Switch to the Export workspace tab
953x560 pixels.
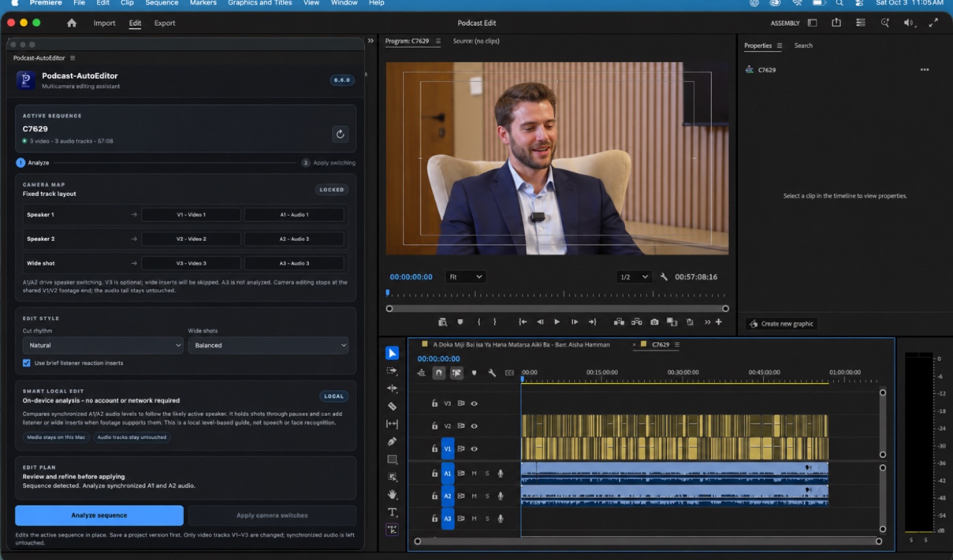coord(165,23)
